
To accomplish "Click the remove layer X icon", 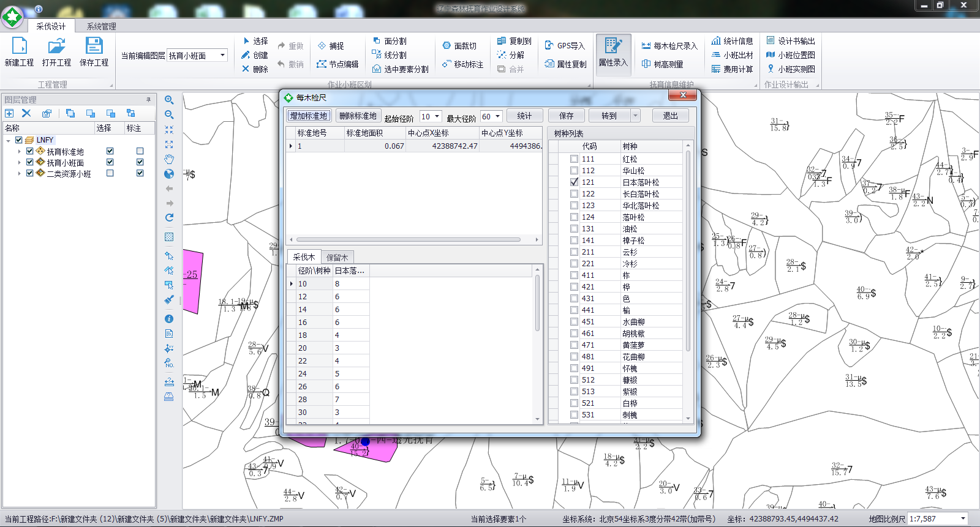I will (x=26, y=113).
